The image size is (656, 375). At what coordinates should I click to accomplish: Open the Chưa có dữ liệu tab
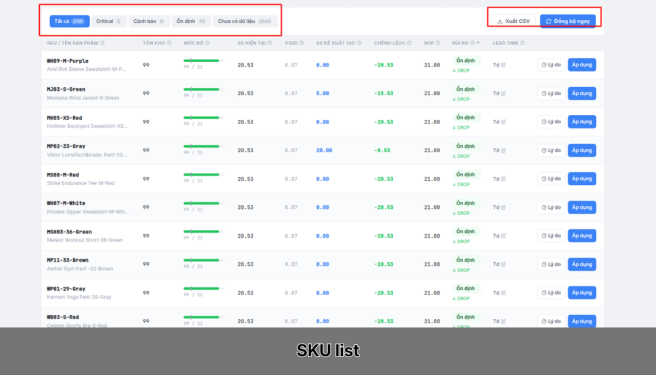click(245, 21)
